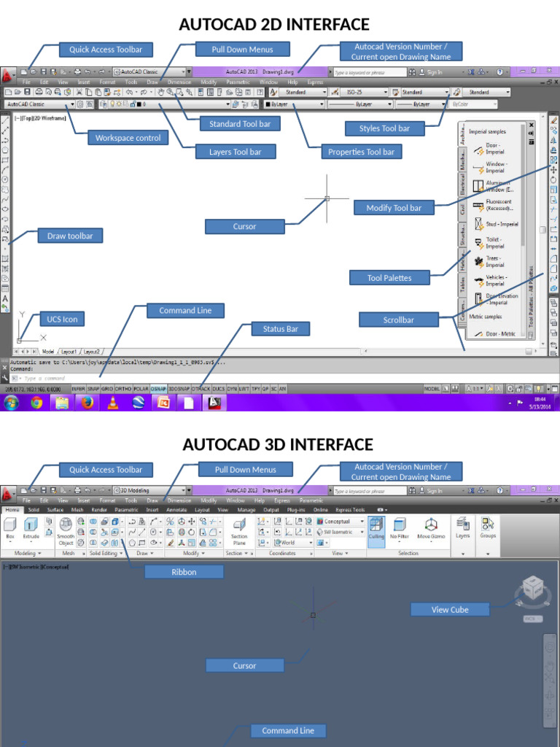This screenshot has width=560, height=747.
Task: Pick the Toilet - Imperial tool from the palette
Action: 489,243
